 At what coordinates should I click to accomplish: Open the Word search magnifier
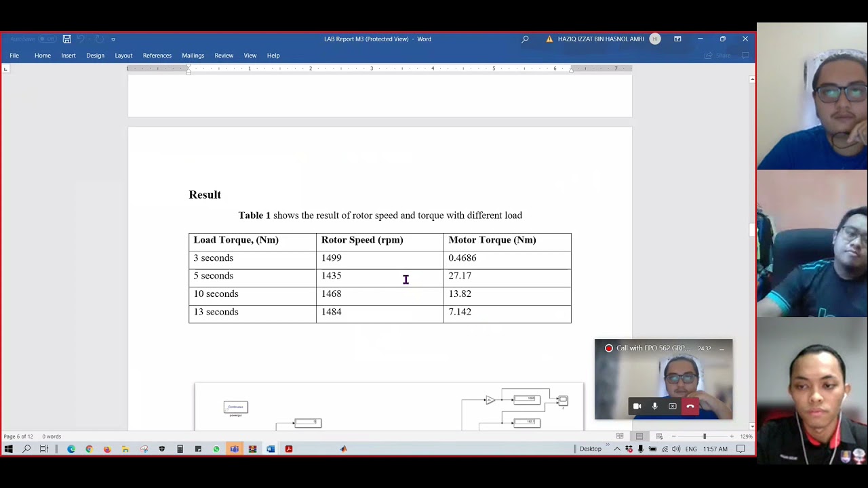tap(525, 39)
